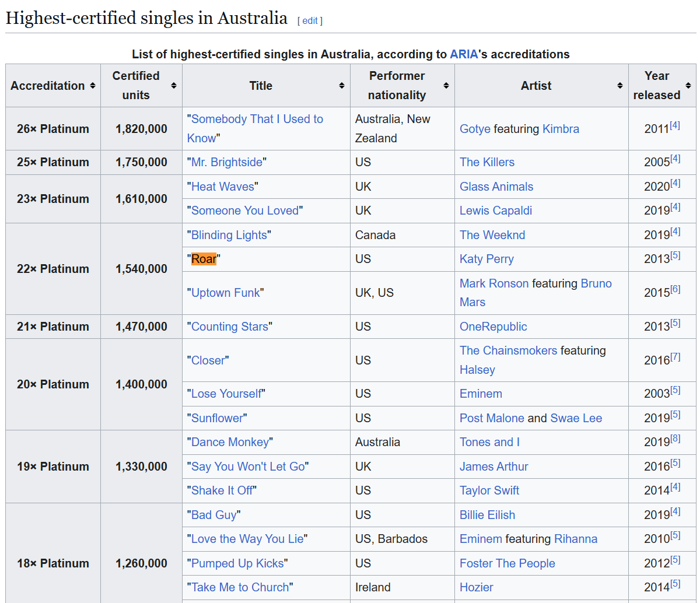Open the "Counting Stars" song link
This screenshot has width=700, height=603.
[x=230, y=327]
